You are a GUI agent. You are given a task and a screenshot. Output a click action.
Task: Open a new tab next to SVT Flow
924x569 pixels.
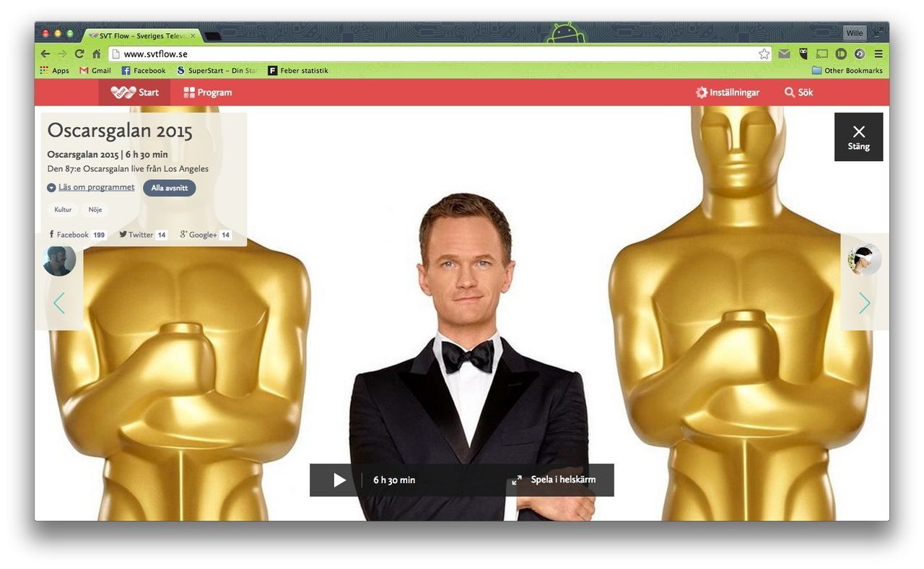click(x=213, y=36)
